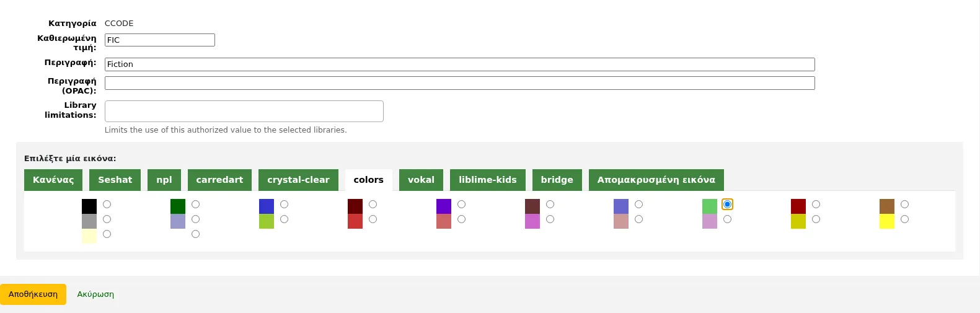Open the Απομακρυσμένη εικόνα tab
Screen dimensions: 980x313
656,180
